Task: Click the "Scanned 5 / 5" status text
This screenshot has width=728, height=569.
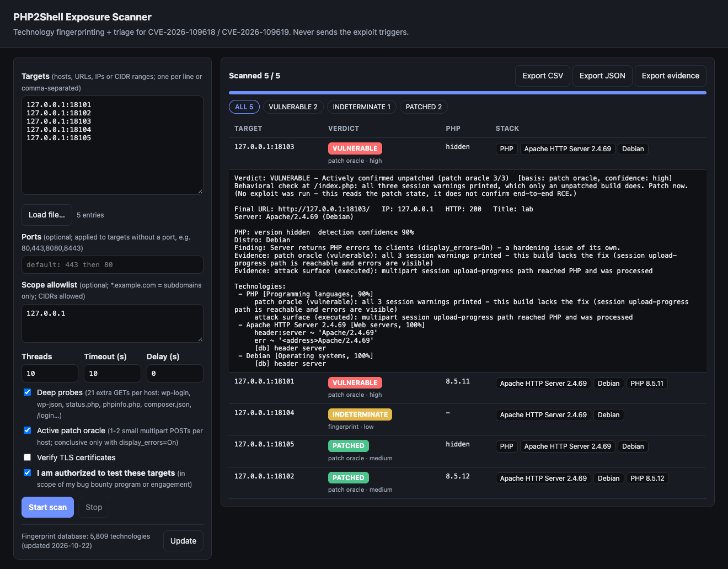Action: 254,76
